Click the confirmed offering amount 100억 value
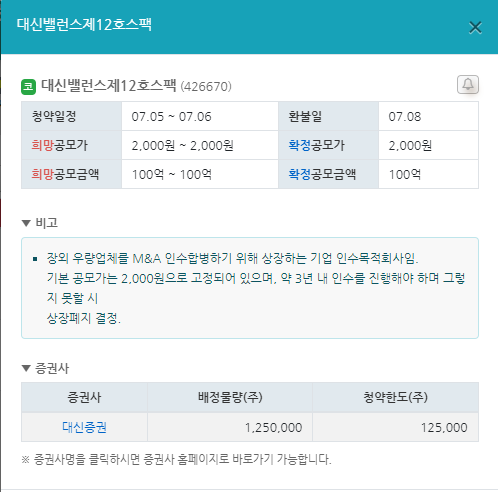498x492 pixels. (x=405, y=174)
